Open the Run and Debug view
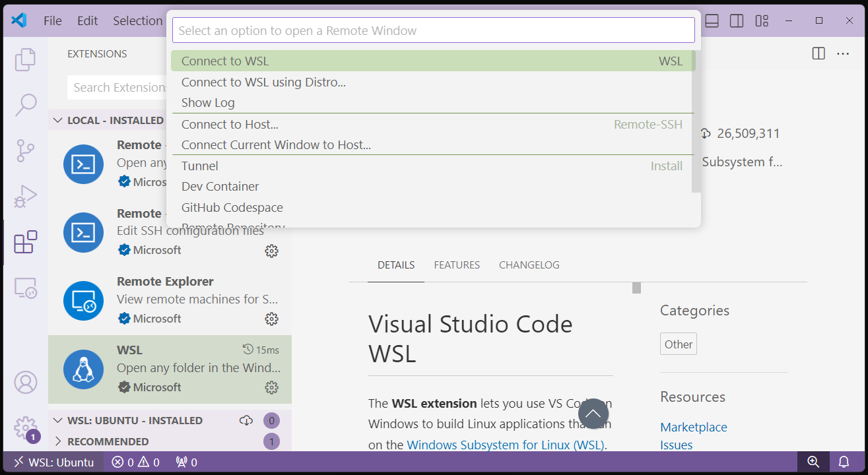Viewport: 868px width, 475px height. click(25, 197)
